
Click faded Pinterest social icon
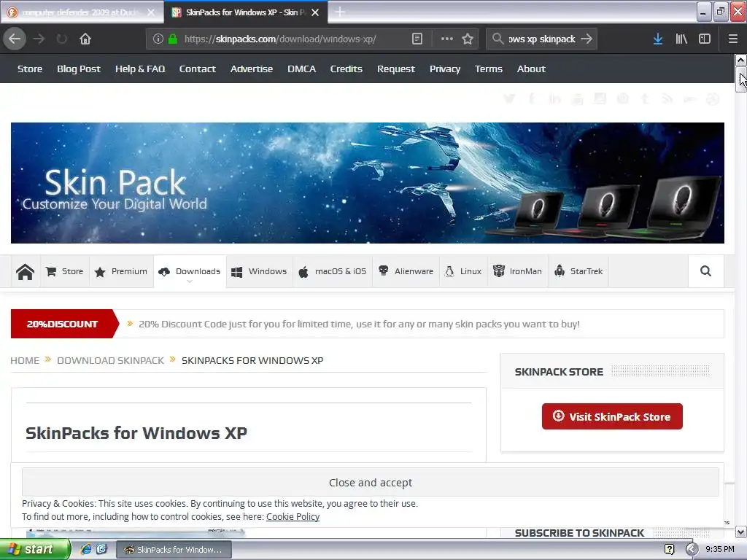(623, 98)
